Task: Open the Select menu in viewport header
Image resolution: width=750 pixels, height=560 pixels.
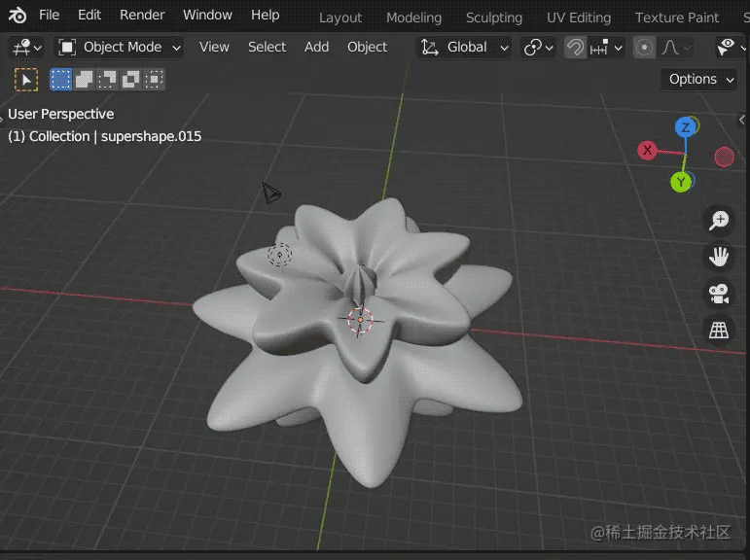Action: pyautogui.click(x=267, y=48)
